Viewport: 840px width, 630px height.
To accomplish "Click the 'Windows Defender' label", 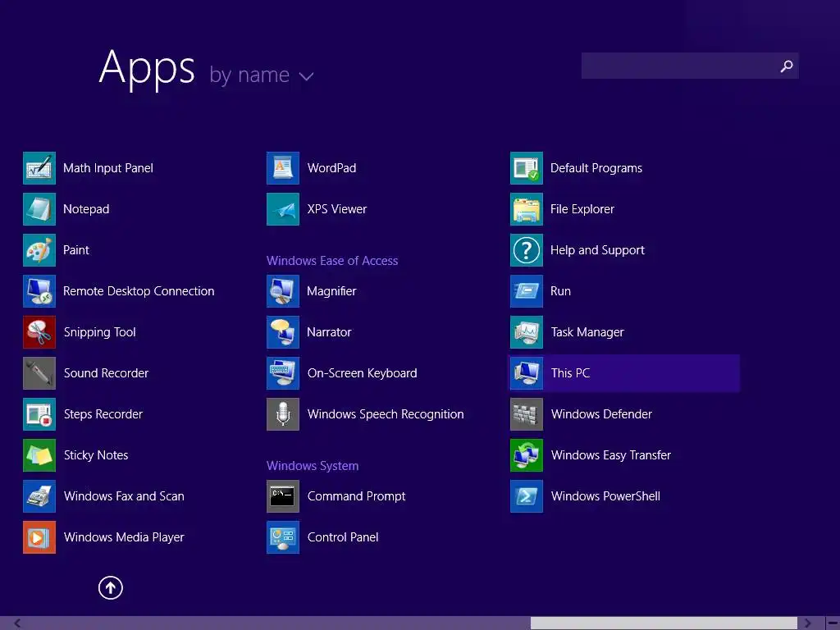I will 601,414.
